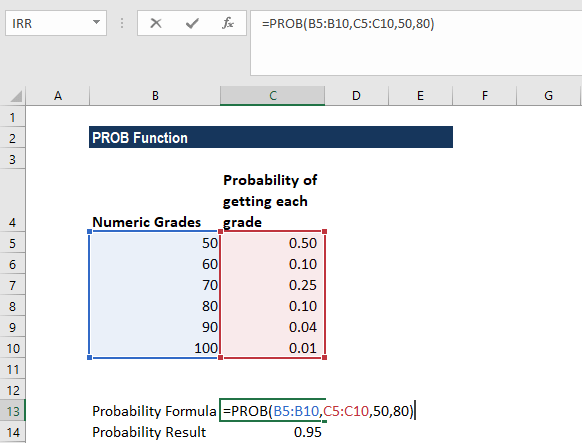The width and height of the screenshot is (582, 443).
Task: Open the Insert Function fx dialog
Action: (228, 23)
